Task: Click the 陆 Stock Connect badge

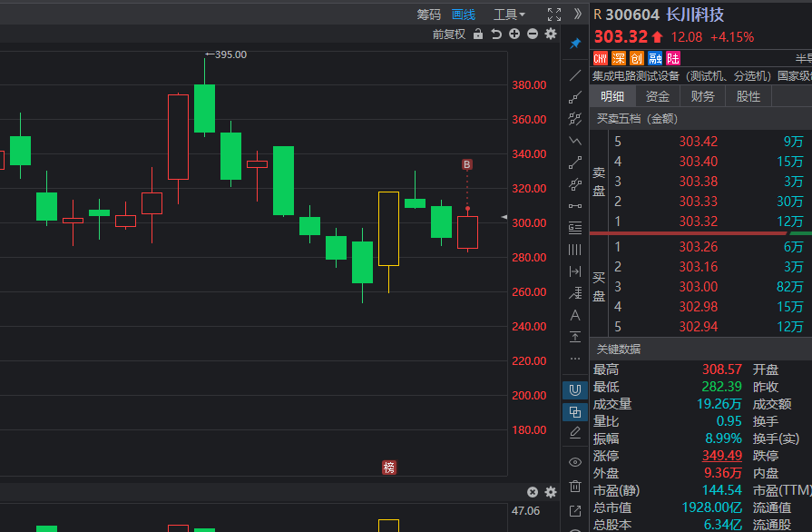Action: tap(673, 58)
